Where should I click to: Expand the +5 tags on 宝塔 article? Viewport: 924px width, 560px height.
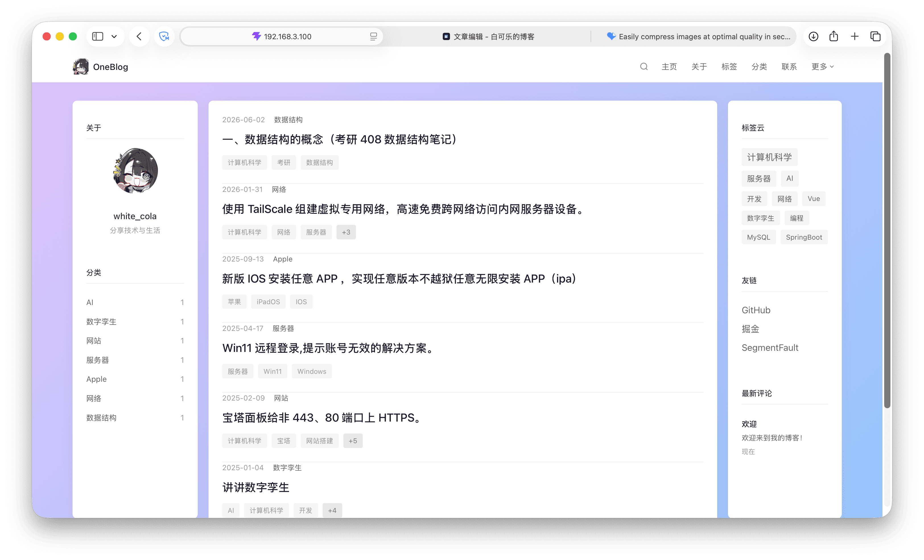[353, 441]
